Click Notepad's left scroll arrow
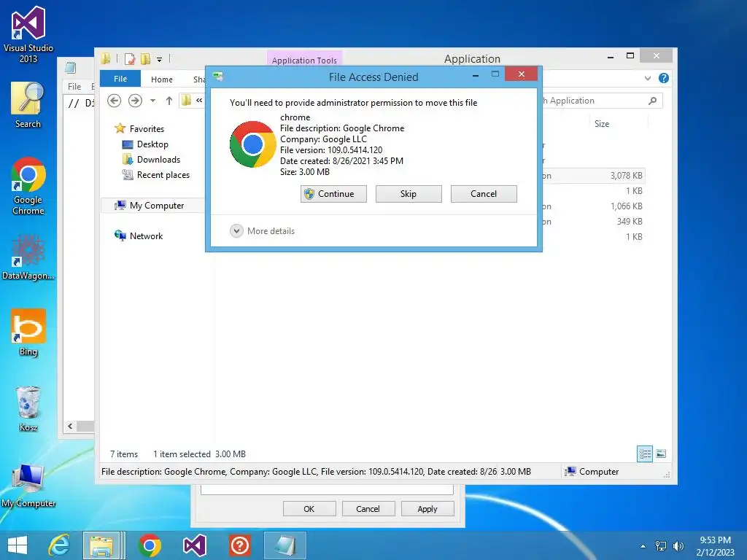 [x=70, y=426]
